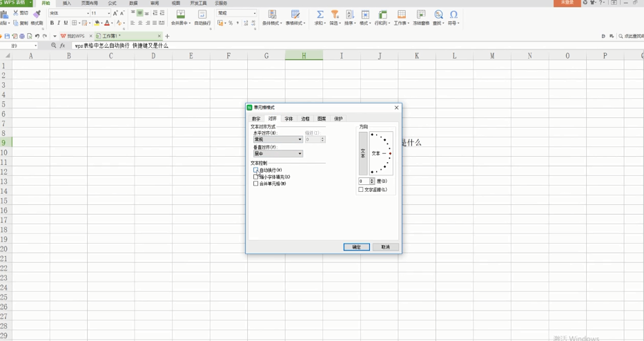The height and width of the screenshot is (341, 644).
Task: Expand the quick access toolbar customize arrow
Action: pyautogui.click(x=55, y=36)
